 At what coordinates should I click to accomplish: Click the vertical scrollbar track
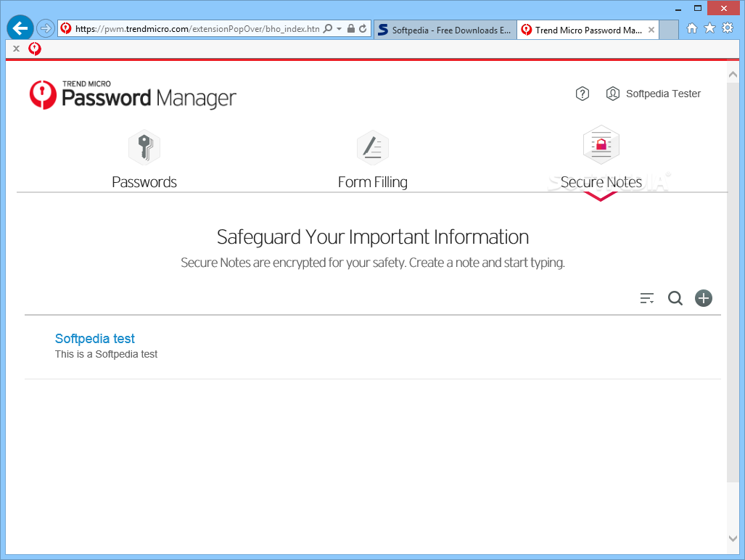[733, 508]
